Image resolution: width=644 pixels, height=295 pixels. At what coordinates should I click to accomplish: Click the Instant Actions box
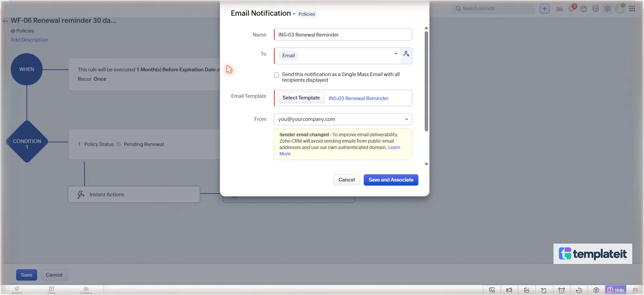coord(134,195)
